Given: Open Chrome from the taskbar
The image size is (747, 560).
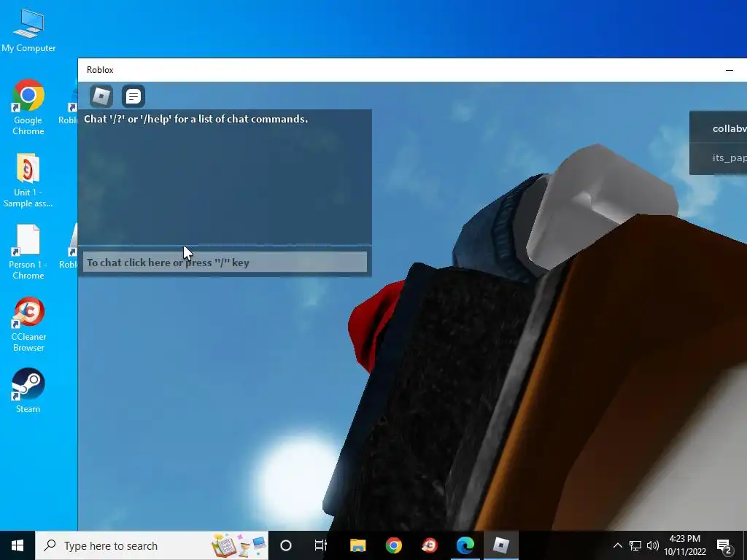Looking at the screenshot, I should (x=393, y=545).
